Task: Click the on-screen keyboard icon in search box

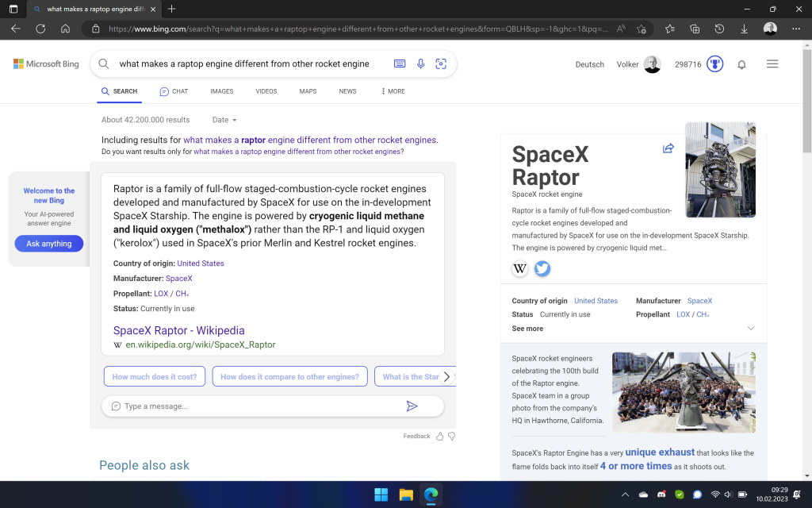Action: (400, 63)
